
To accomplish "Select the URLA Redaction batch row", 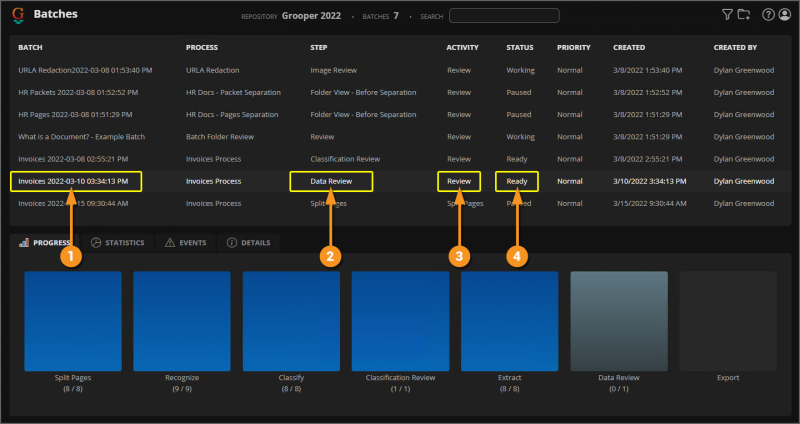I will tap(85, 70).
